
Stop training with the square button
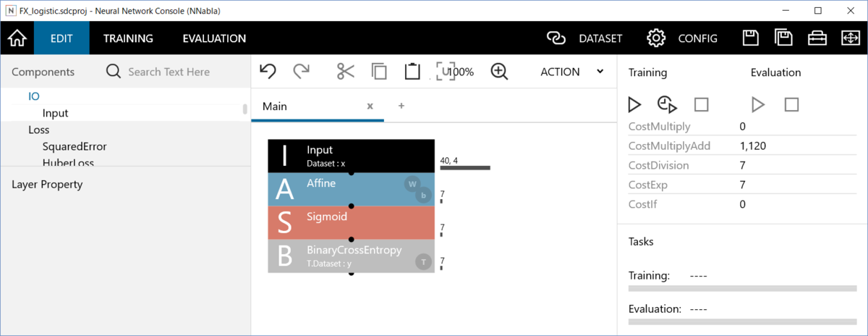tap(701, 105)
